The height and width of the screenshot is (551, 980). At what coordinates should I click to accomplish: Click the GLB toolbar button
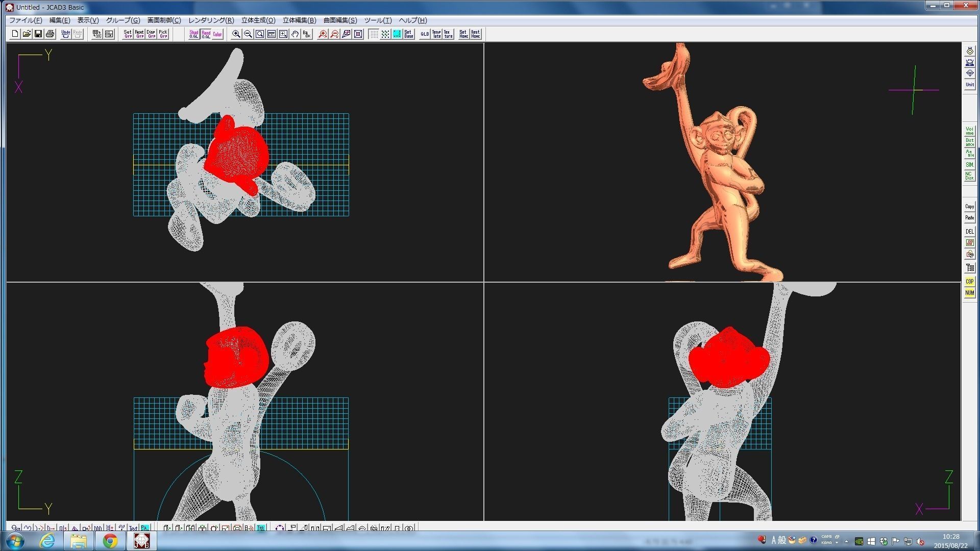[425, 34]
